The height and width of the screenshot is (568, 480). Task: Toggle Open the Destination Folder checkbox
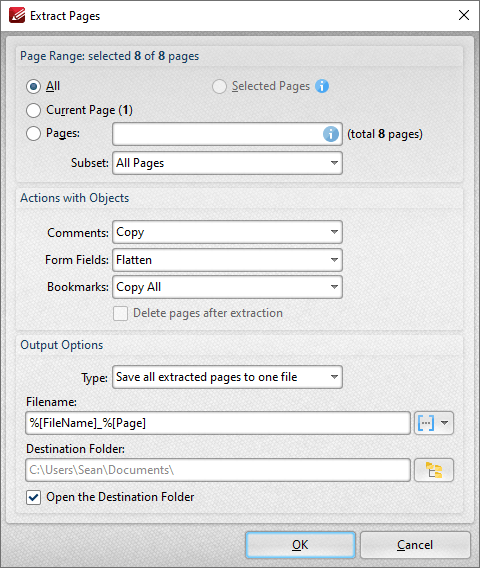click(33, 497)
